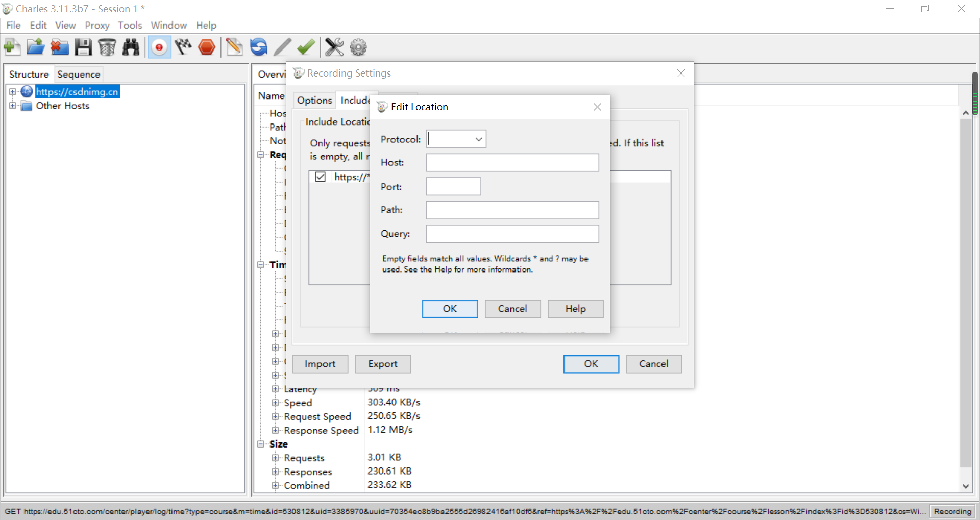The image size is (980, 520).
Task: Click the Open Session folder icon
Action: click(36, 47)
